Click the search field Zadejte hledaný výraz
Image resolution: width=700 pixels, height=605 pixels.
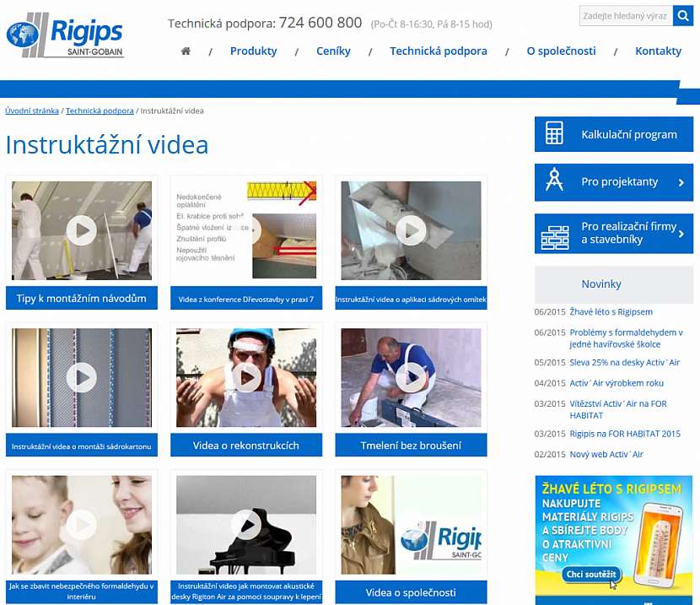[x=626, y=16]
